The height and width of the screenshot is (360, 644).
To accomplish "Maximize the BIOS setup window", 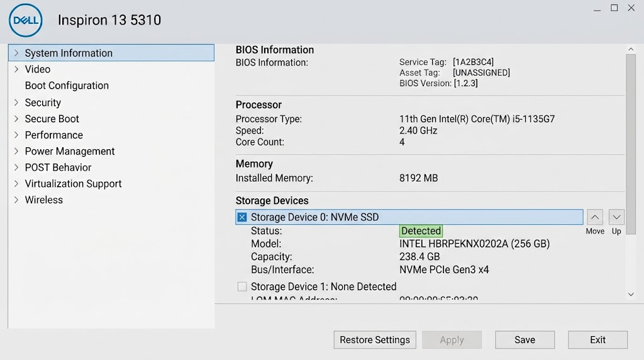I will [614, 8].
